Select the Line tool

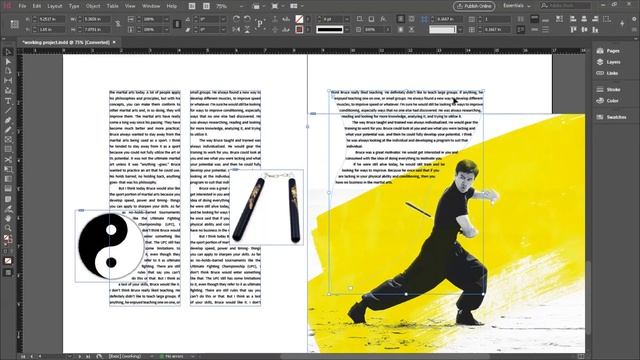tap(8, 111)
